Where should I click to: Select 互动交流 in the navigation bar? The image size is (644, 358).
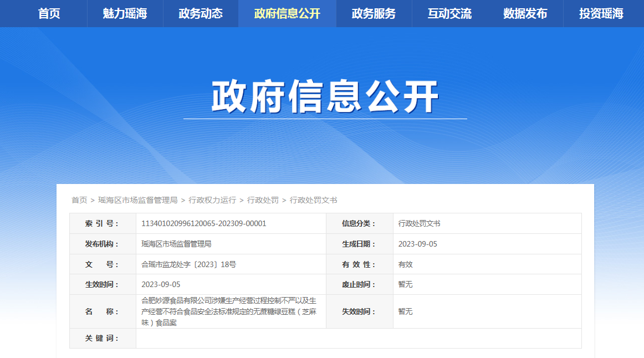point(449,14)
